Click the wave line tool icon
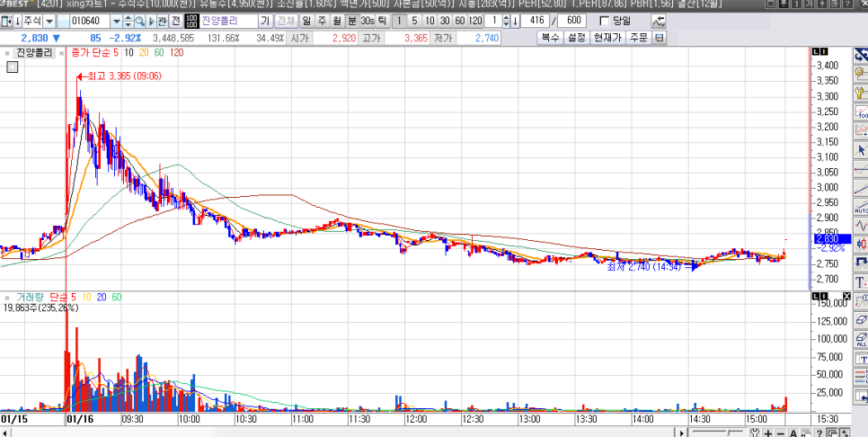Image resolution: width=868 pixels, height=437 pixels. (861, 226)
